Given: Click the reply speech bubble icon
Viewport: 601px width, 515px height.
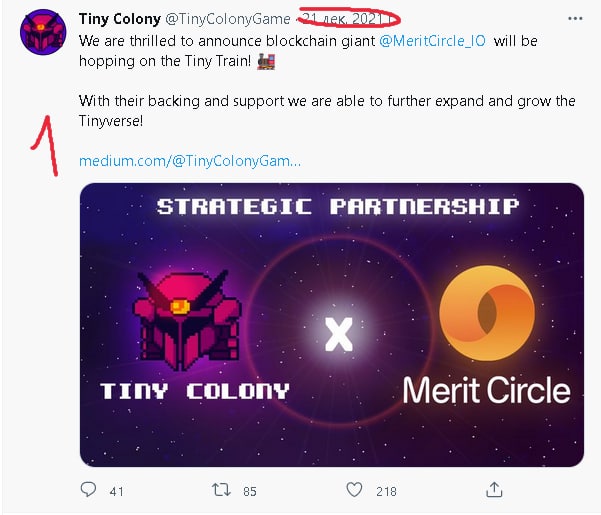Looking at the screenshot, I should [88, 489].
